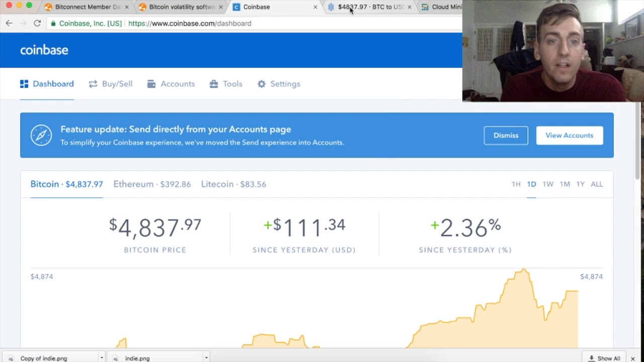Image resolution: width=644 pixels, height=362 pixels.
Task: Click the $4,837.97 bitcoin price value
Action: pos(155,227)
